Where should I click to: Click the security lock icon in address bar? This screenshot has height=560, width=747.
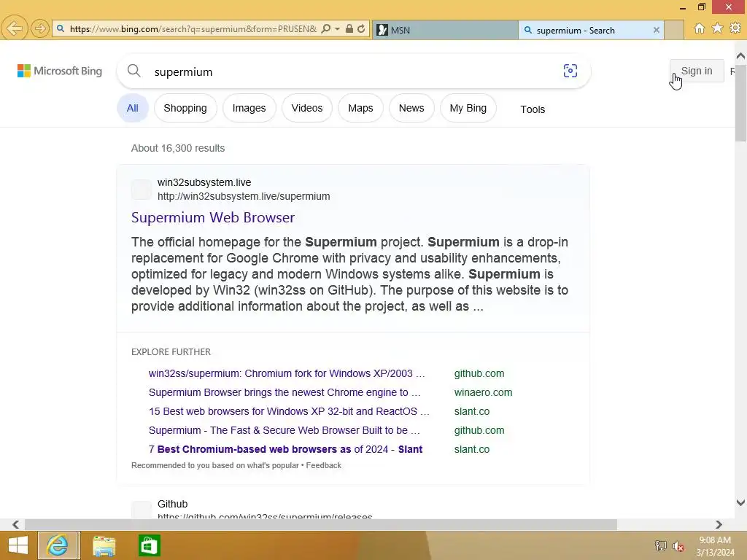click(x=349, y=29)
